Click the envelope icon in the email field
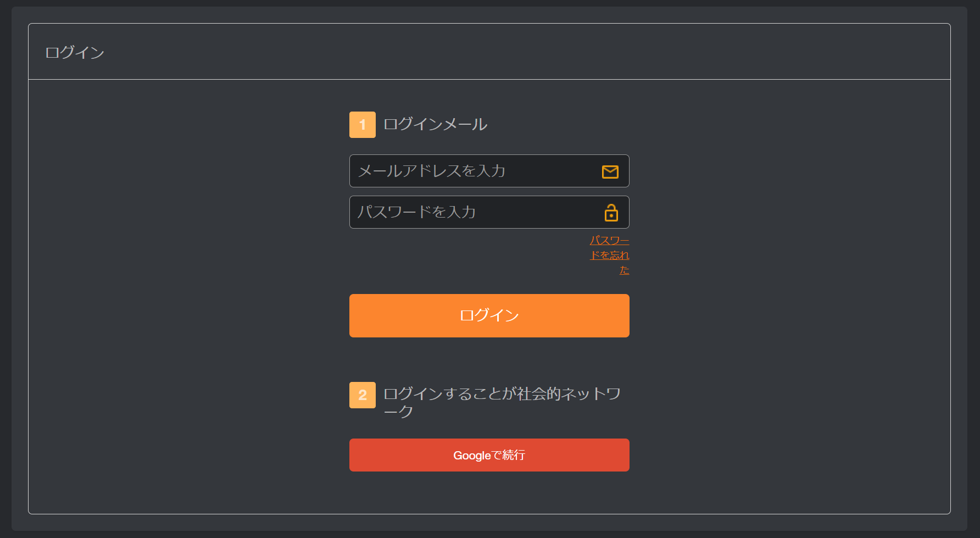The image size is (980, 538). point(610,171)
